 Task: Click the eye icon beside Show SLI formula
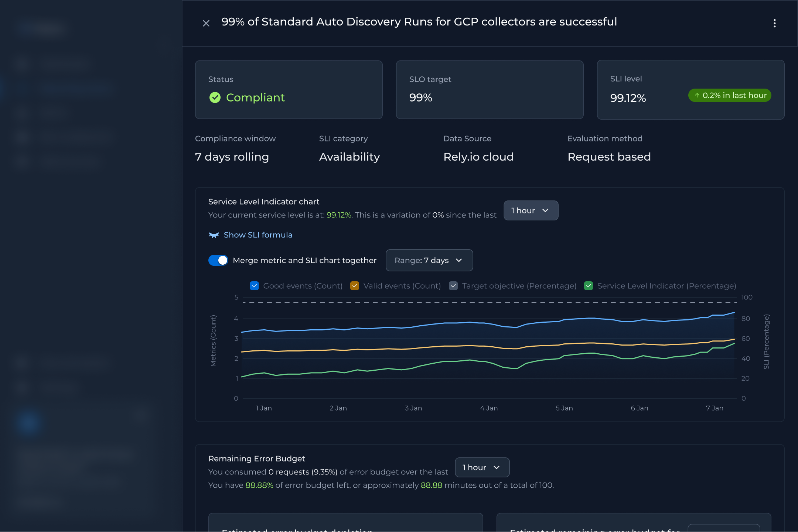point(214,235)
